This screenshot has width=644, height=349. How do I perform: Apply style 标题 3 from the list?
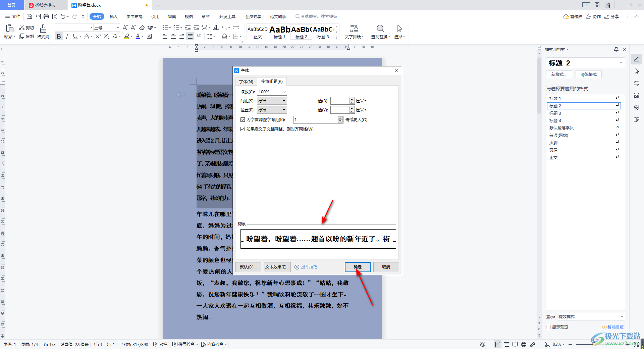(x=584, y=113)
